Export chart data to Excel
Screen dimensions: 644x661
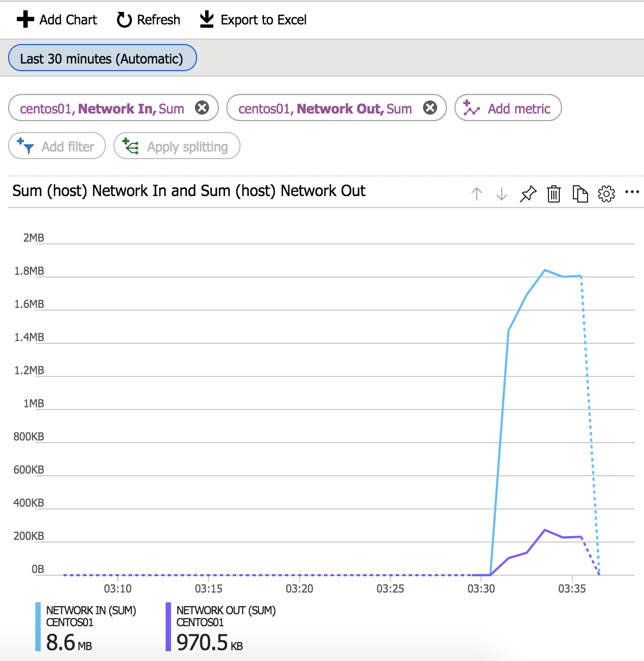coord(253,20)
